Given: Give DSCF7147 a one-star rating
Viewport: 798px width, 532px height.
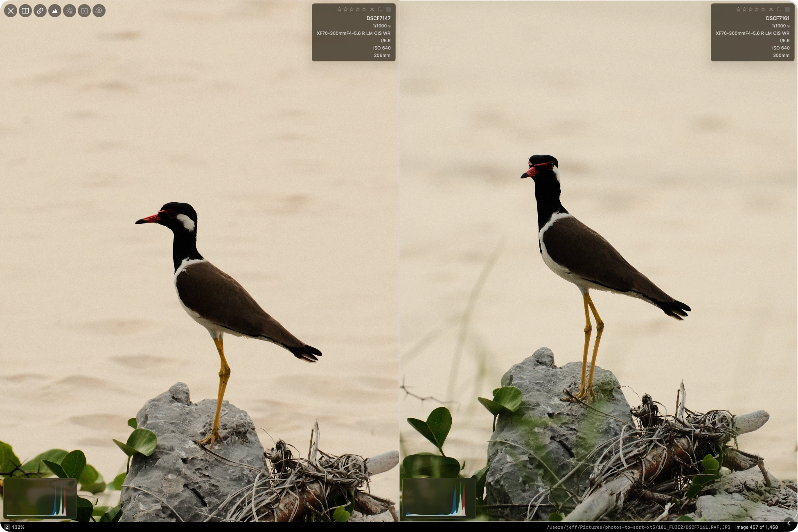Looking at the screenshot, I should [x=339, y=9].
